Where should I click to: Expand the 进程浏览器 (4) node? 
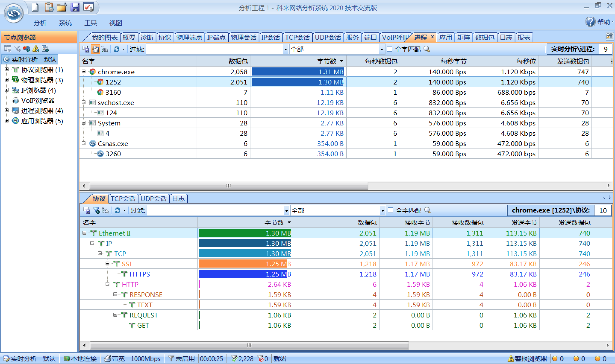tap(7, 111)
